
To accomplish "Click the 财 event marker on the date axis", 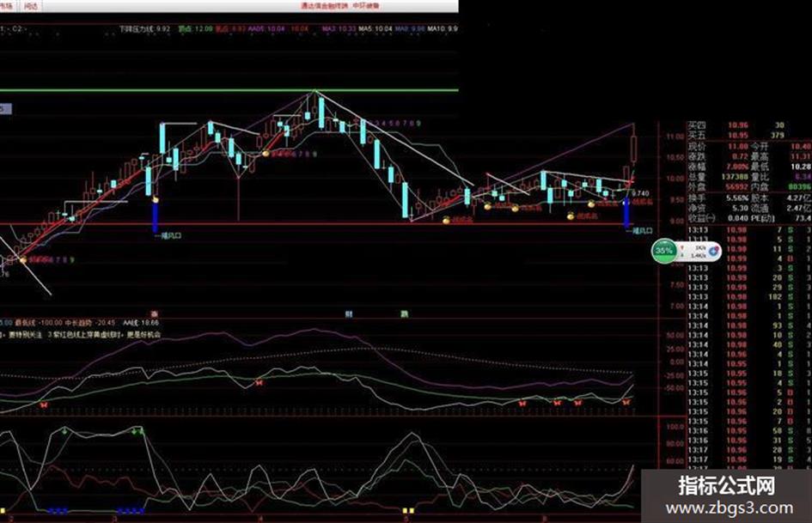I will coord(349,313).
